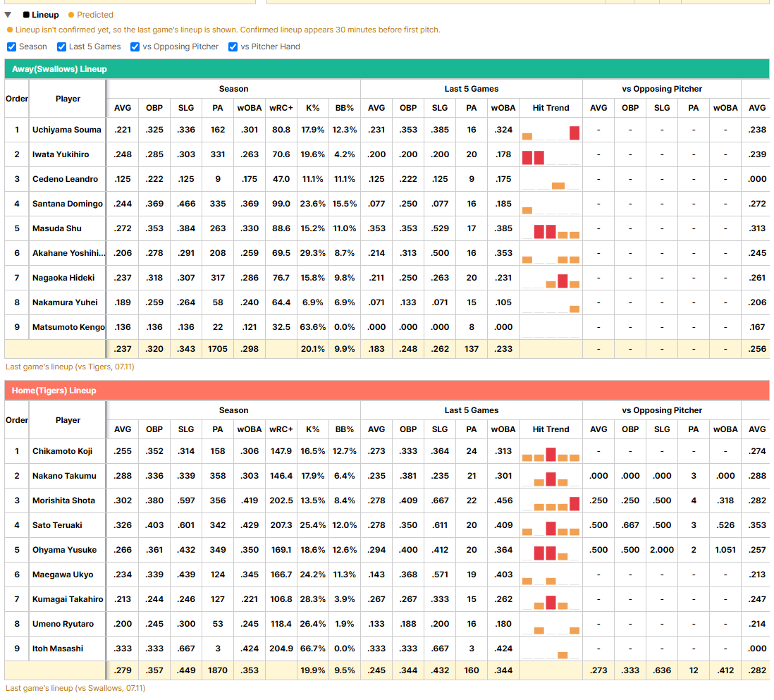Screen dimensions: 774x700
Task: View Masuda Shu's hit trend graph
Action: pyautogui.click(x=551, y=229)
